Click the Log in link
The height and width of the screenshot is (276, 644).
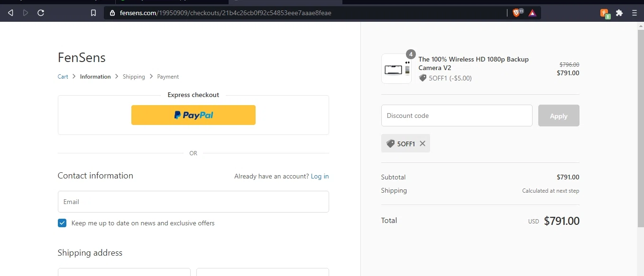pyautogui.click(x=320, y=176)
